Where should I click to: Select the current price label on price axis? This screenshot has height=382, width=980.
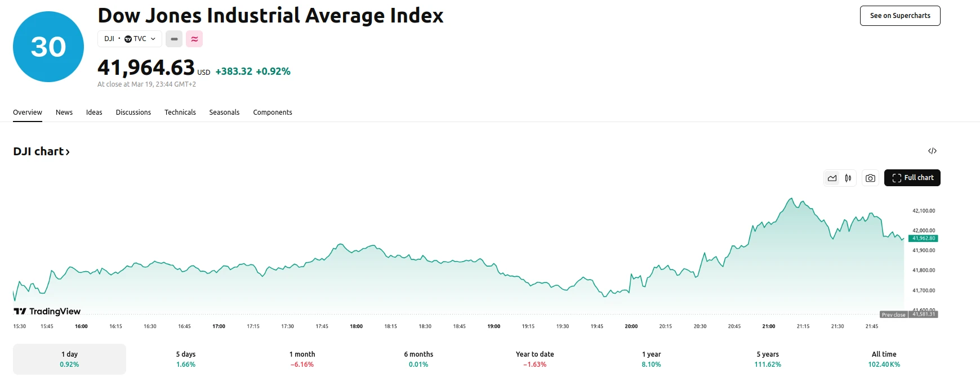pos(922,238)
